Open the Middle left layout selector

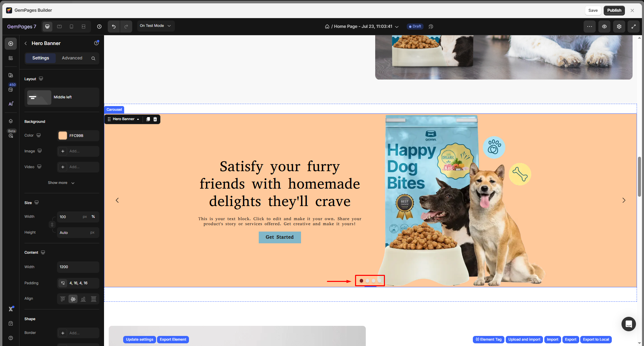[x=62, y=97]
